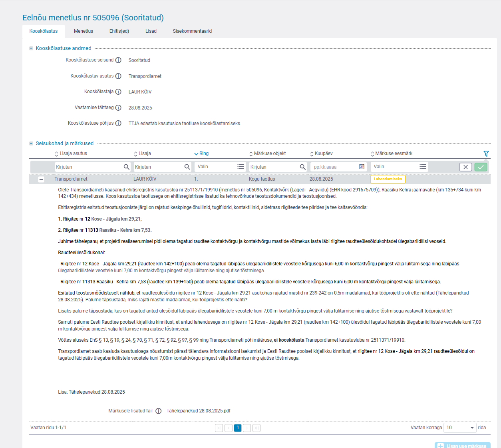The width and height of the screenshot is (501, 448).
Task: Open the Kooskõlastaja info icon
Action: coord(118,92)
